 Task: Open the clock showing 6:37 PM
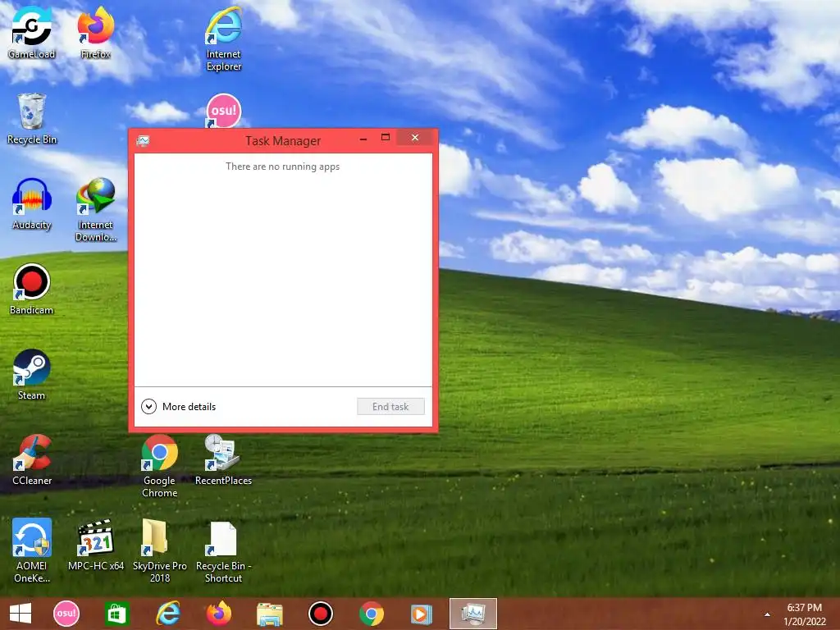[804, 608]
